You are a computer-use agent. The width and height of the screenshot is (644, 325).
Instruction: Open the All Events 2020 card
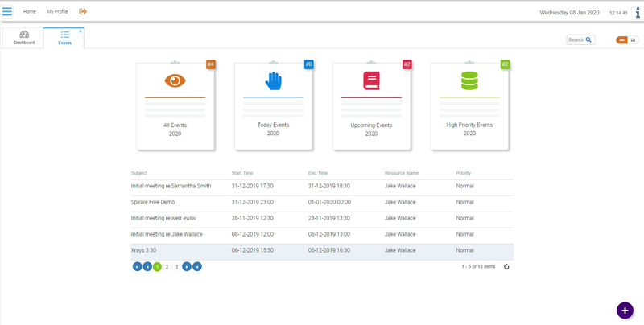[175, 106]
